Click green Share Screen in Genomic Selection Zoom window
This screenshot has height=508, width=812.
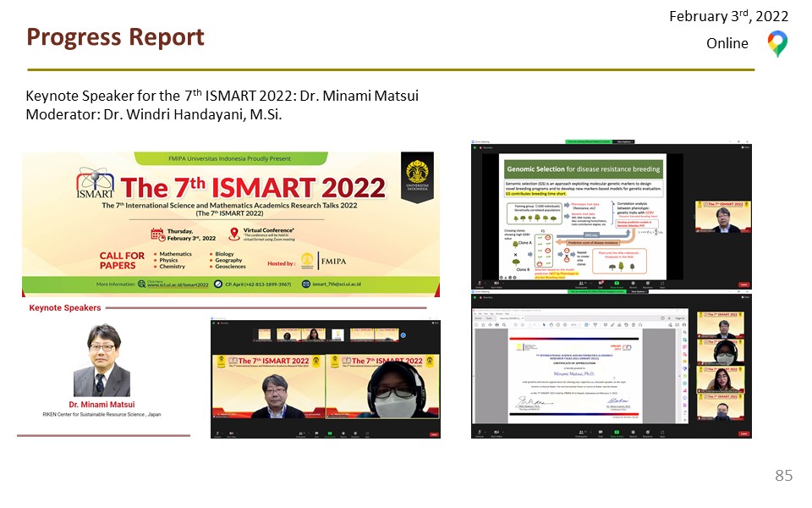[x=617, y=284]
